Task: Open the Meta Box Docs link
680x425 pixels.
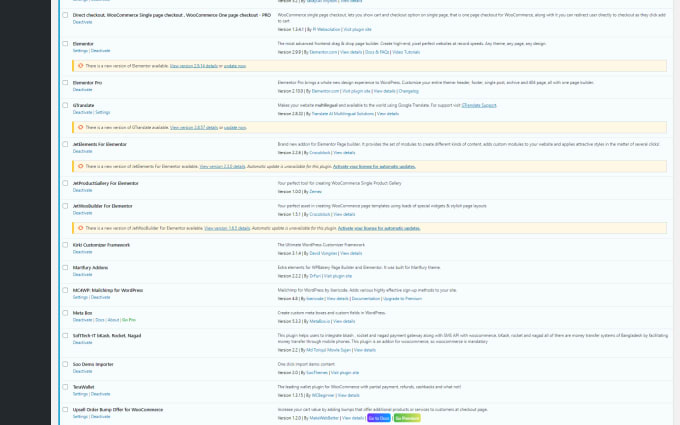Action: [100, 320]
